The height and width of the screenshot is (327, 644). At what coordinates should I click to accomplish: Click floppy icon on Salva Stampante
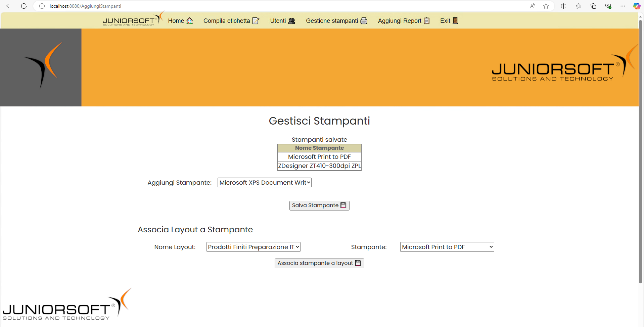(343, 205)
